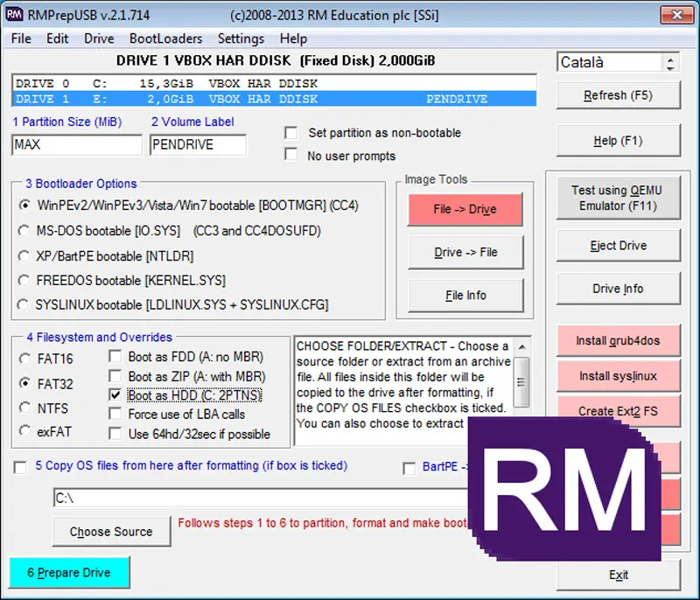Click Install grub4dos button
Screen dimensions: 700x600
[x=618, y=341]
